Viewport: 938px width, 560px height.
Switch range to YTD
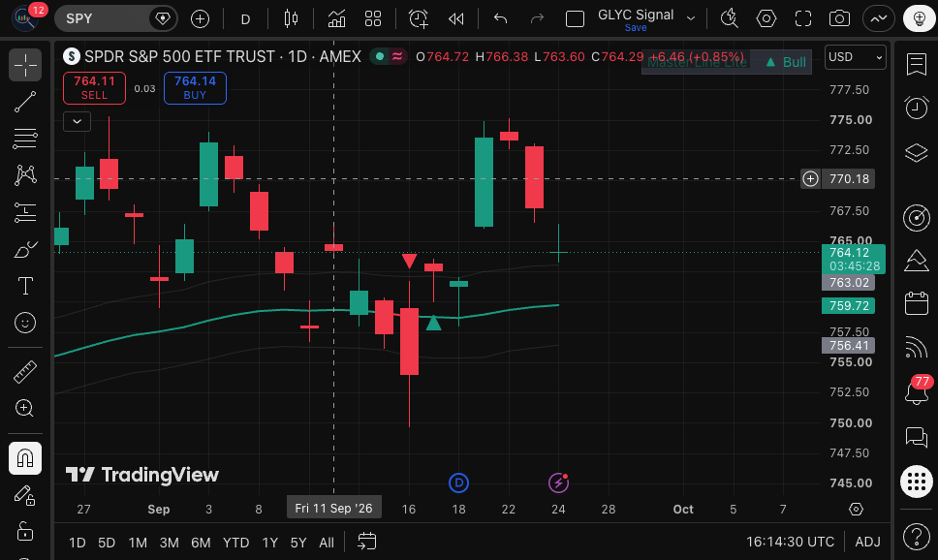click(235, 543)
